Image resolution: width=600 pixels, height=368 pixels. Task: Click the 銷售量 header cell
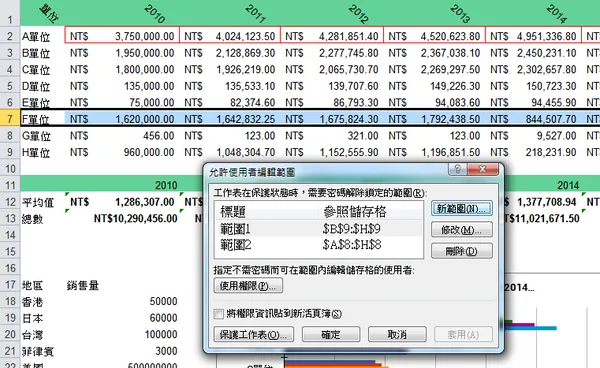122,285
